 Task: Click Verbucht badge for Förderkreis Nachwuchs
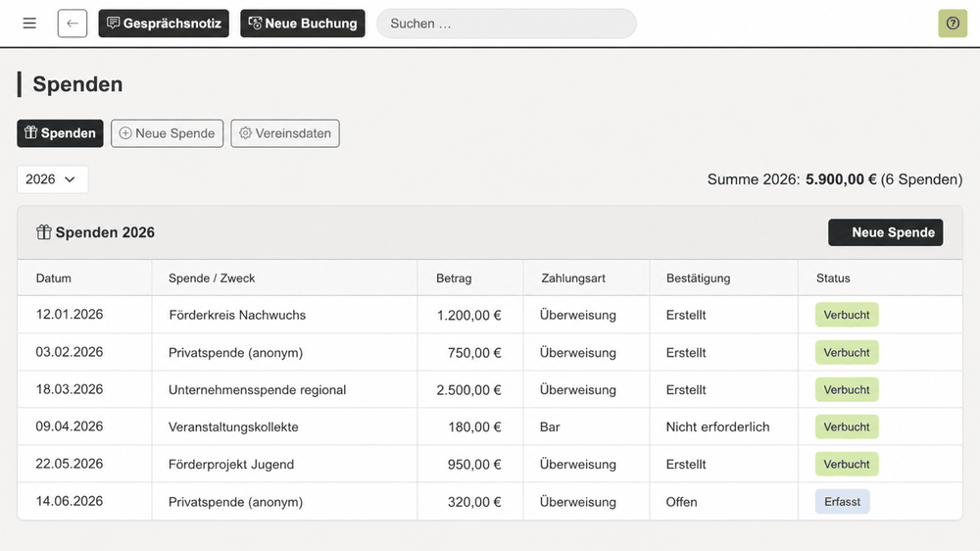847,315
